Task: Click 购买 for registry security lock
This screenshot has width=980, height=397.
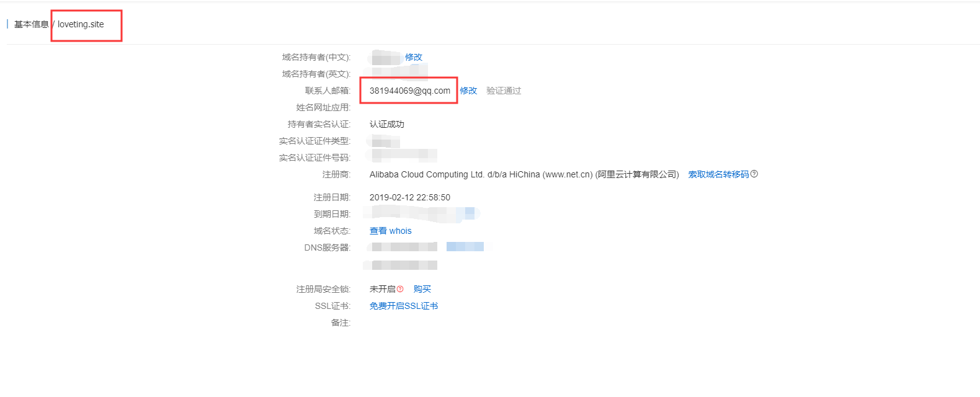Action: click(422, 289)
